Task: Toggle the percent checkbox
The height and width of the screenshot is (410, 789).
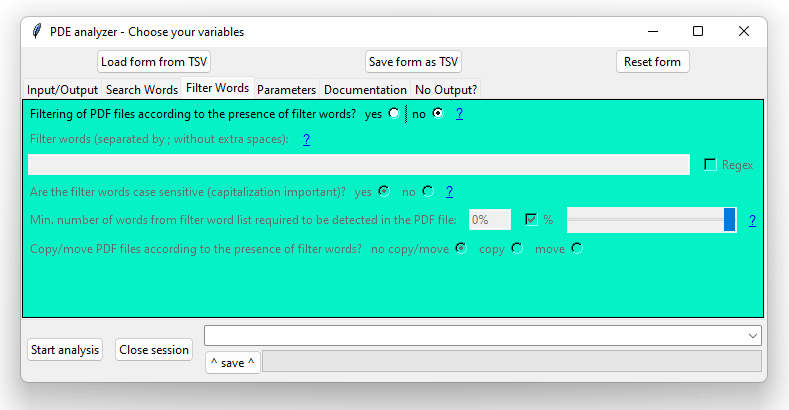Action: pos(531,219)
